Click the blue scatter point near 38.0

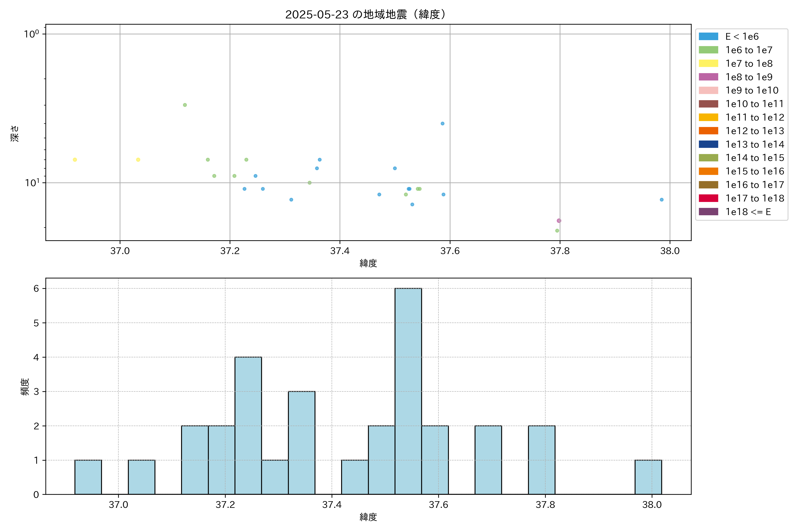pyautogui.click(x=662, y=200)
